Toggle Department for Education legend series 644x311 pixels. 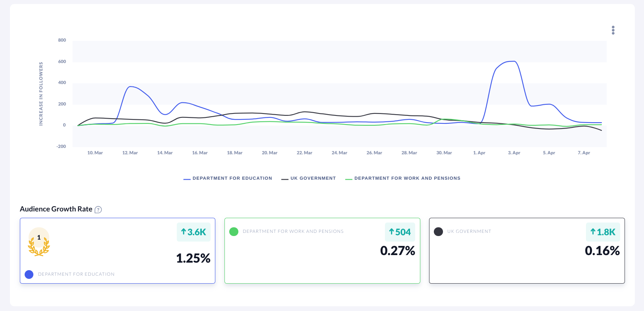(228, 179)
